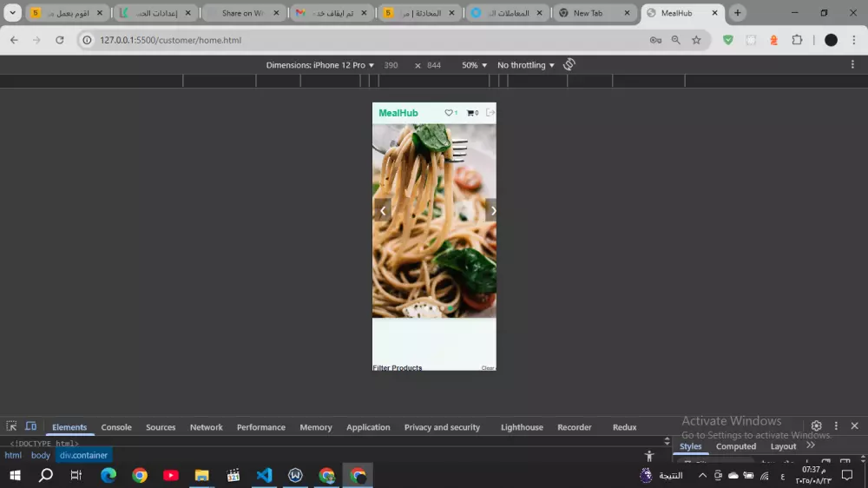Select the Layout sidebar tab
This screenshot has height=488, width=868.
point(783,446)
